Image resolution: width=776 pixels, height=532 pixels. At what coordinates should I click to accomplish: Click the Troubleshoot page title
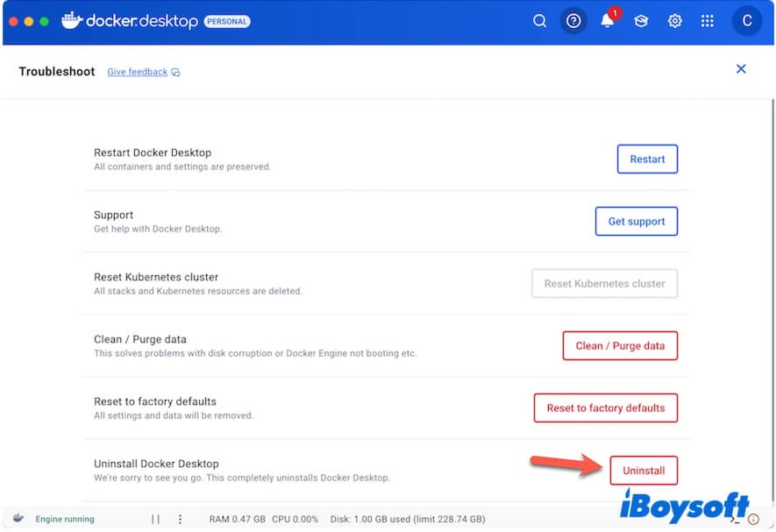57,71
